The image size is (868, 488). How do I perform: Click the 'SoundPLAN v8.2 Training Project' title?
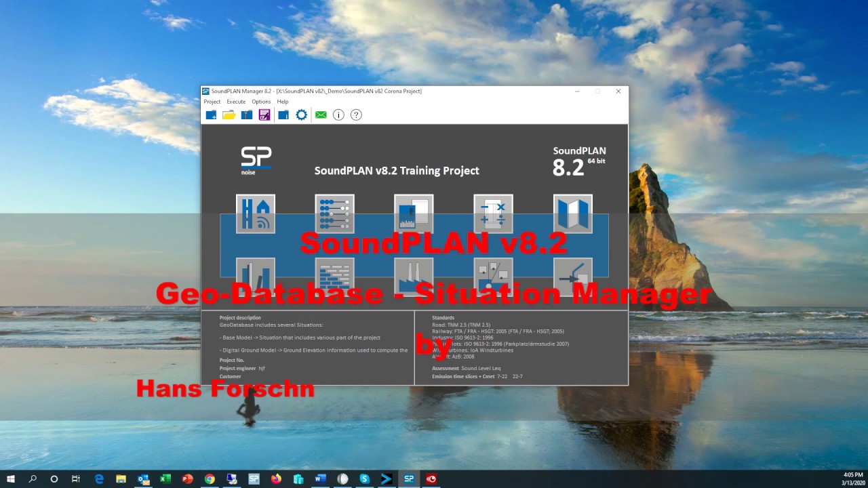coord(397,171)
